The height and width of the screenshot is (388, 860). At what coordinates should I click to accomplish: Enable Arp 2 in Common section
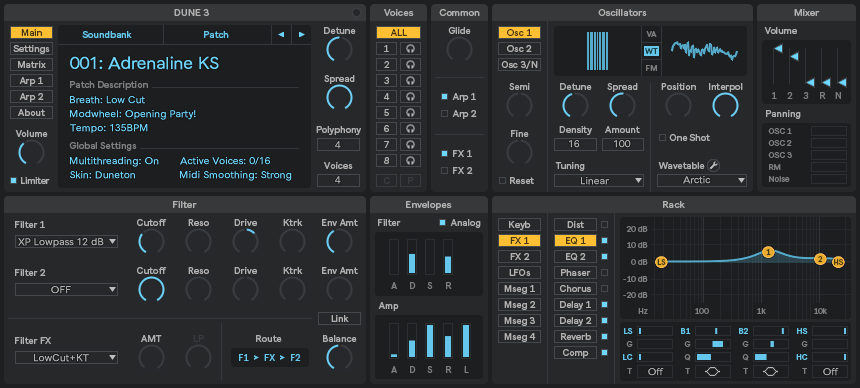click(445, 114)
